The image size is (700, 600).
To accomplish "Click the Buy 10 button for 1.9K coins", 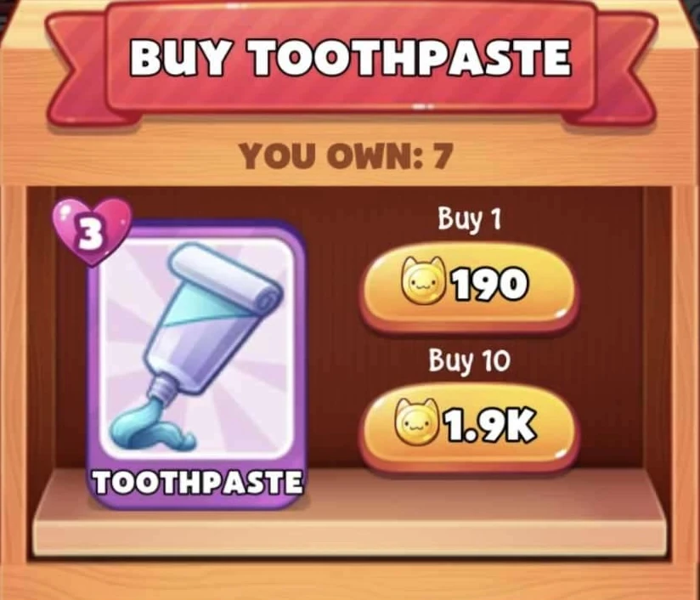I will click(469, 427).
